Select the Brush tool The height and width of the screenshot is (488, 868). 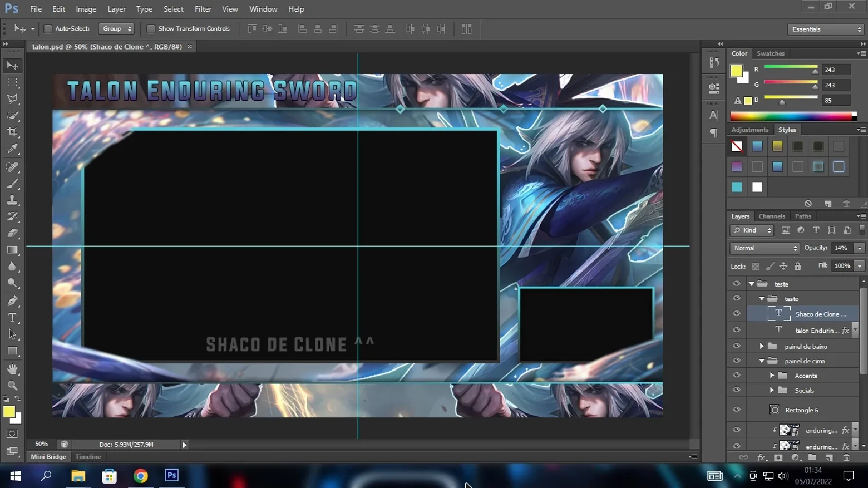tap(12, 184)
